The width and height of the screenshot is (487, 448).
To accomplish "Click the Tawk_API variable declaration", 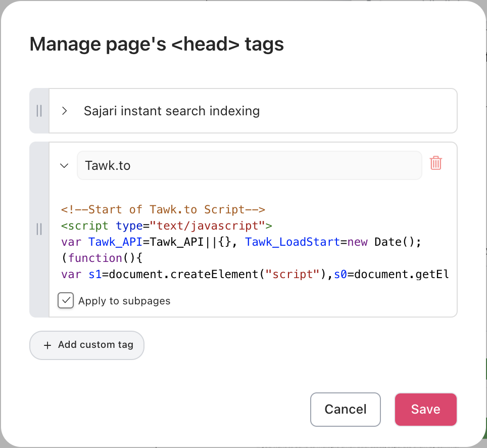I will (x=116, y=242).
